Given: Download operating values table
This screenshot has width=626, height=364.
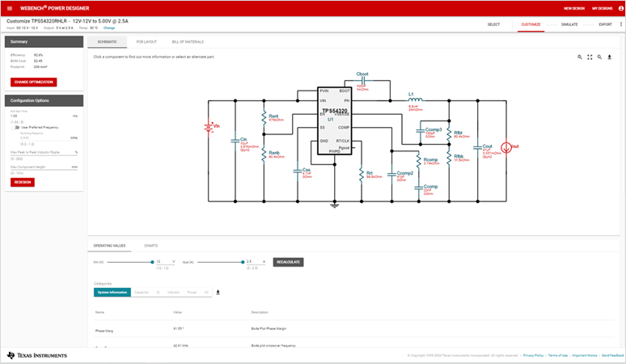Looking at the screenshot, I should point(218,292).
